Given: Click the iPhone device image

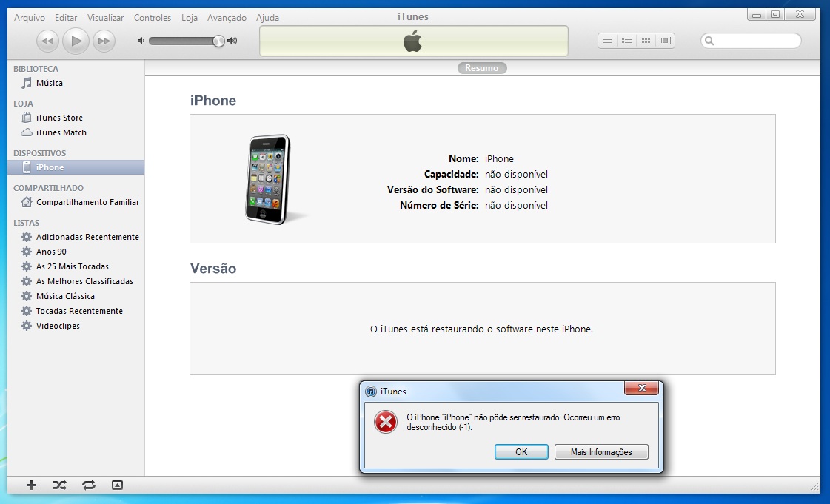Looking at the screenshot, I should coord(268,179).
